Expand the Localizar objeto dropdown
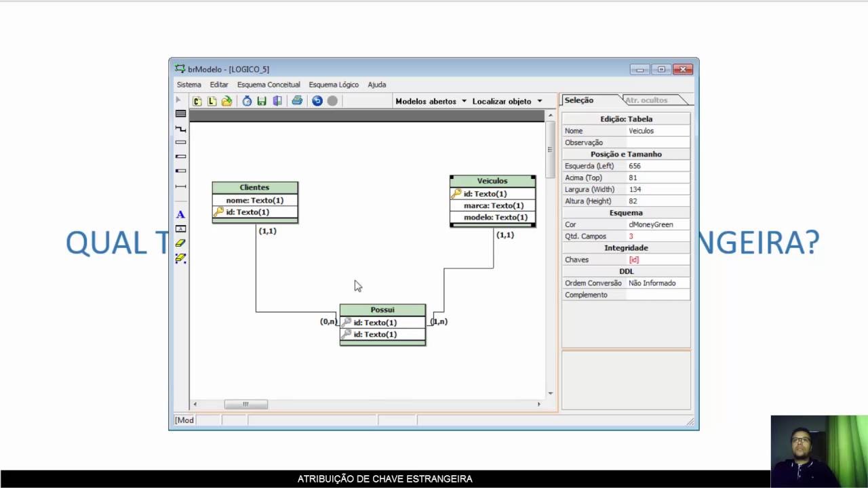The width and height of the screenshot is (868, 488). [507, 101]
